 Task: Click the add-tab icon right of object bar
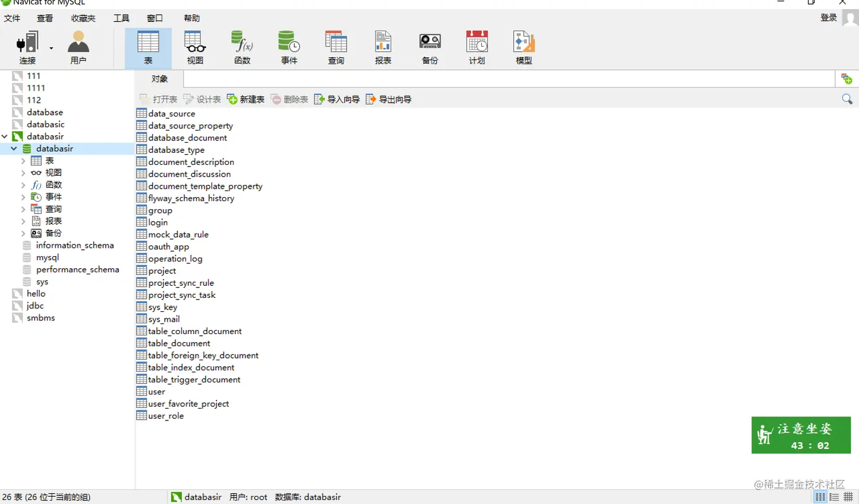(847, 79)
